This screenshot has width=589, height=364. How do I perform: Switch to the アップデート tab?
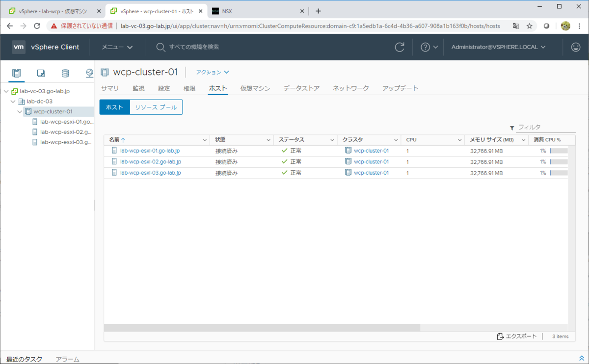point(401,88)
